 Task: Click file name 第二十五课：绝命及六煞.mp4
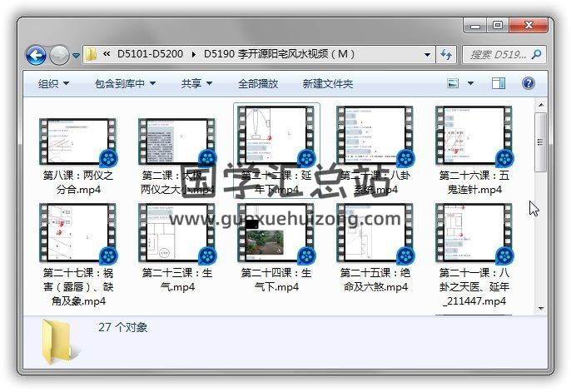(x=375, y=280)
